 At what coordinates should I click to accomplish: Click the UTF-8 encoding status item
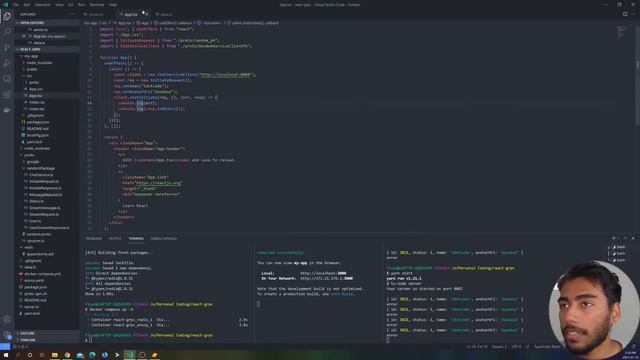[516, 347]
